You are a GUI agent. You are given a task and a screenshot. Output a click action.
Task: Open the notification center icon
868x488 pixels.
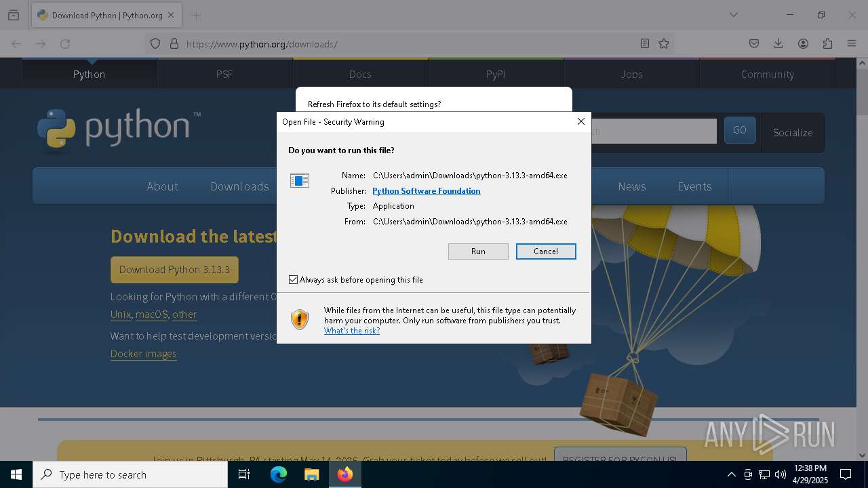[846, 474]
